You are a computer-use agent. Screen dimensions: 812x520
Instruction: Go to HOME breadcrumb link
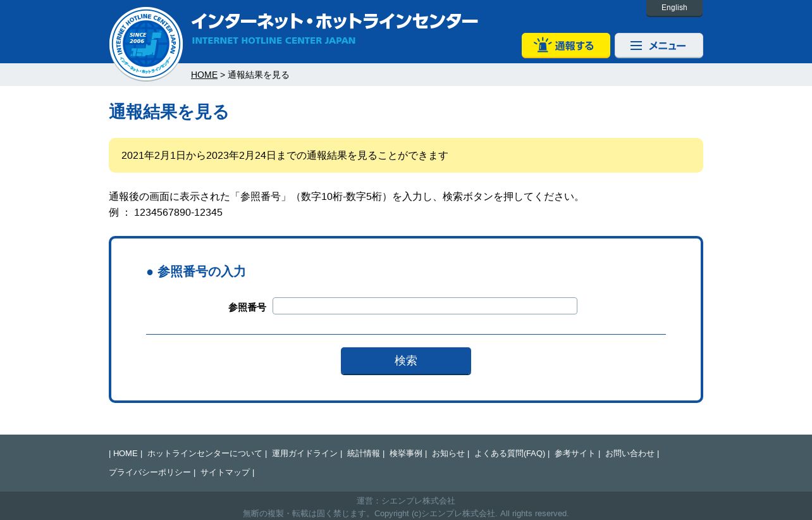[x=204, y=75]
